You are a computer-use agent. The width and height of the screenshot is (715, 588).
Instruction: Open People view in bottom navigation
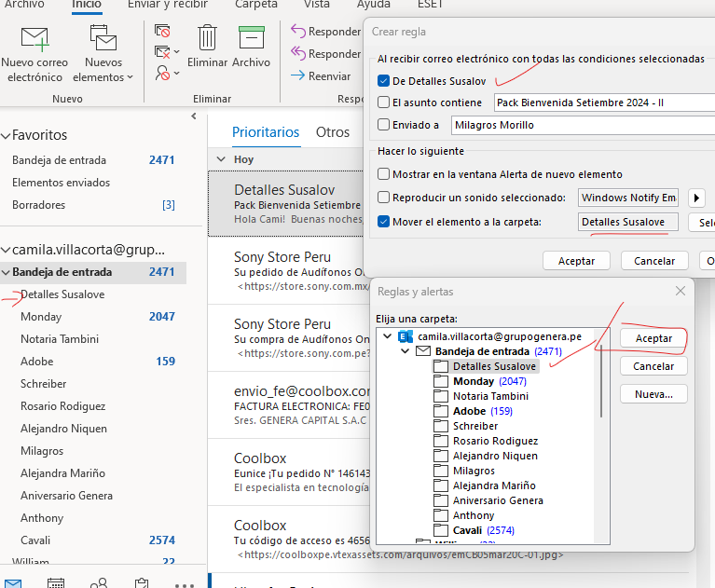pos(99,583)
